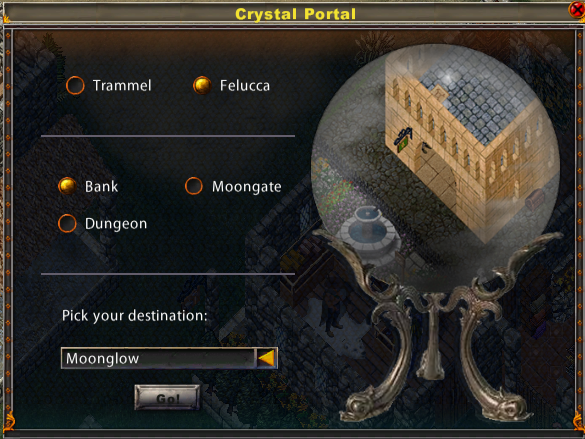Select the Trammel radio button

(75, 85)
